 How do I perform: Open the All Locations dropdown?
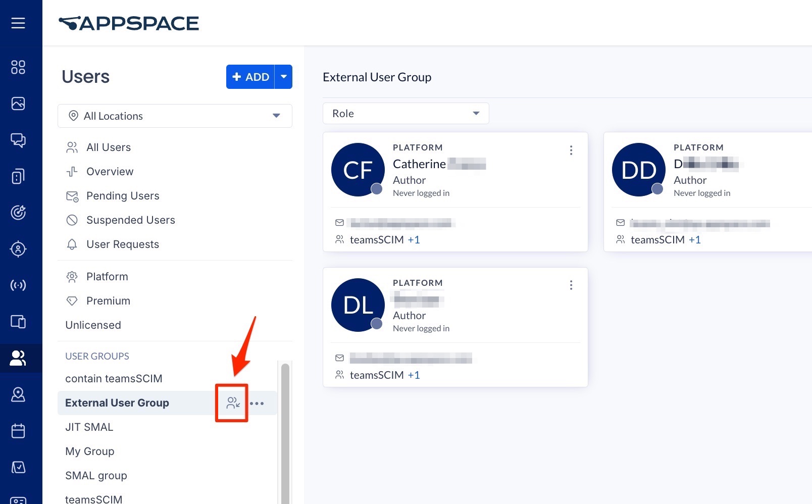(x=175, y=116)
